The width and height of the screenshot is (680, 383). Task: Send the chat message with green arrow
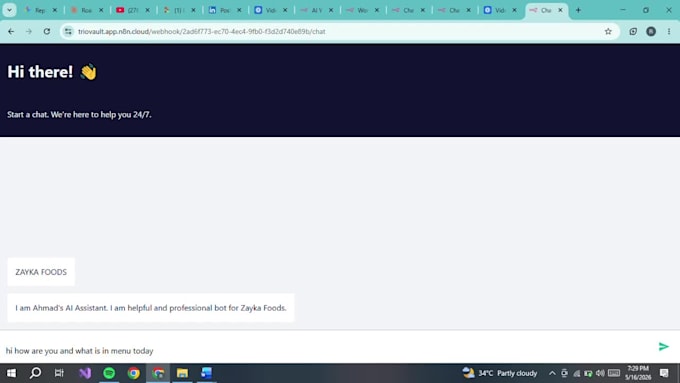pos(664,347)
